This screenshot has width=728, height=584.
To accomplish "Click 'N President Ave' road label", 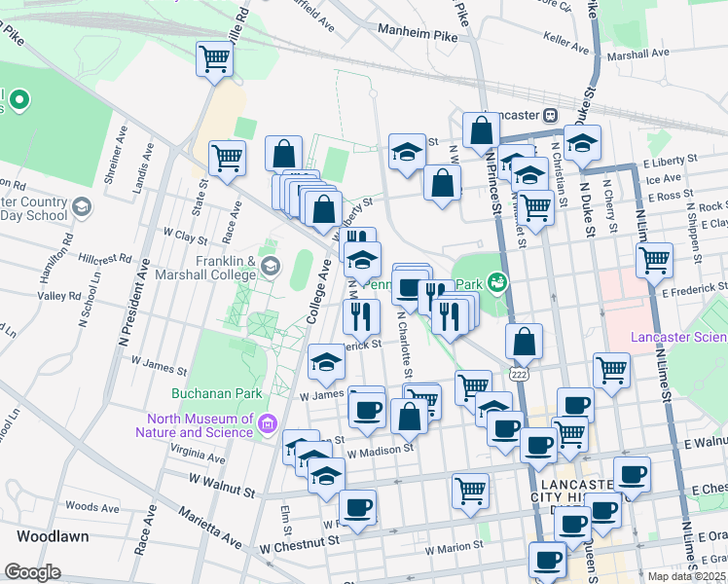I will pyautogui.click(x=134, y=303).
